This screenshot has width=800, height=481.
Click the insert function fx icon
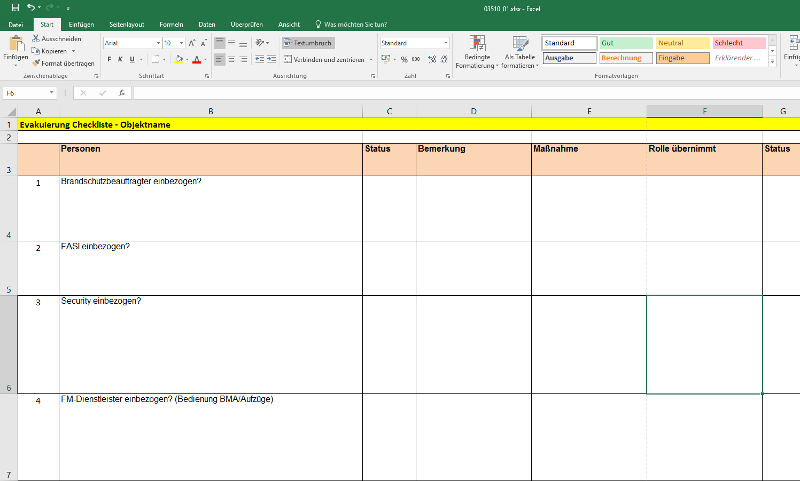pos(121,93)
